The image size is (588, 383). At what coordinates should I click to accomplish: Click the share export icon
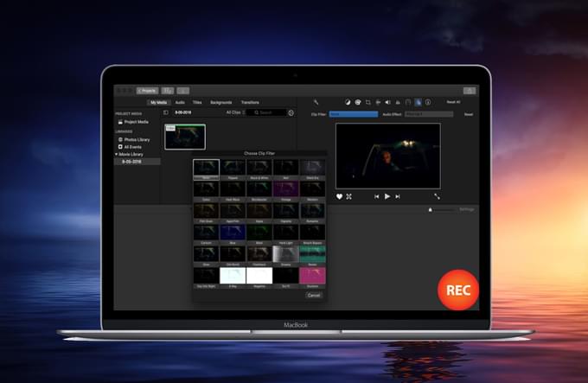coord(470,90)
